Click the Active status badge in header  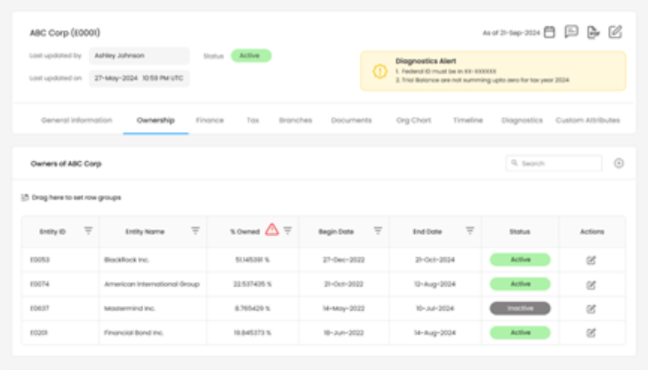tap(251, 56)
